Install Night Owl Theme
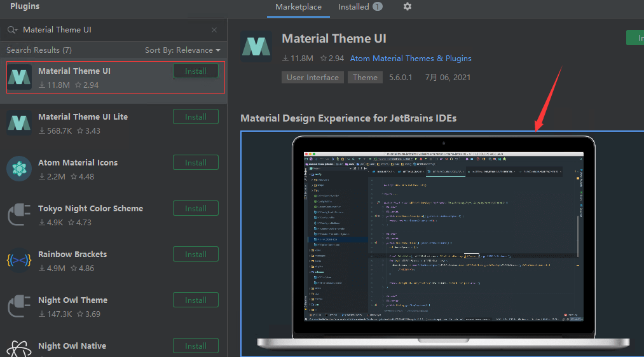 196,300
